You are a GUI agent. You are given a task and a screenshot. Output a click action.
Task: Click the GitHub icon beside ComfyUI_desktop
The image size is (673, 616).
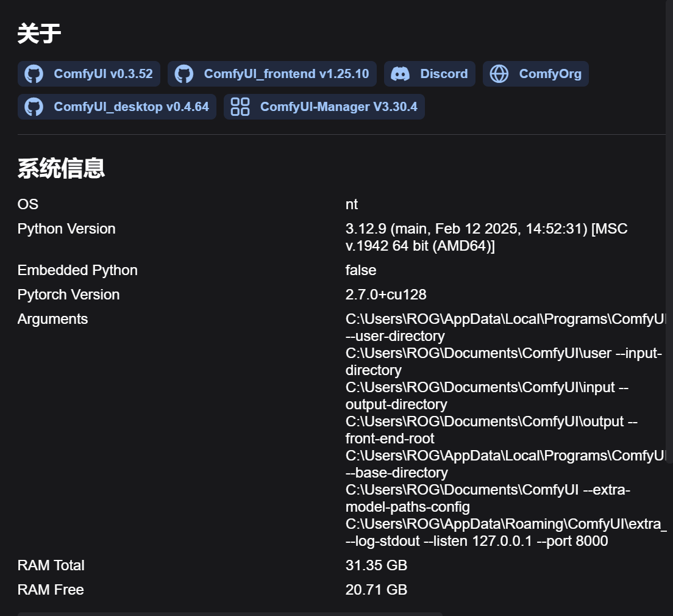[x=34, y=107]
